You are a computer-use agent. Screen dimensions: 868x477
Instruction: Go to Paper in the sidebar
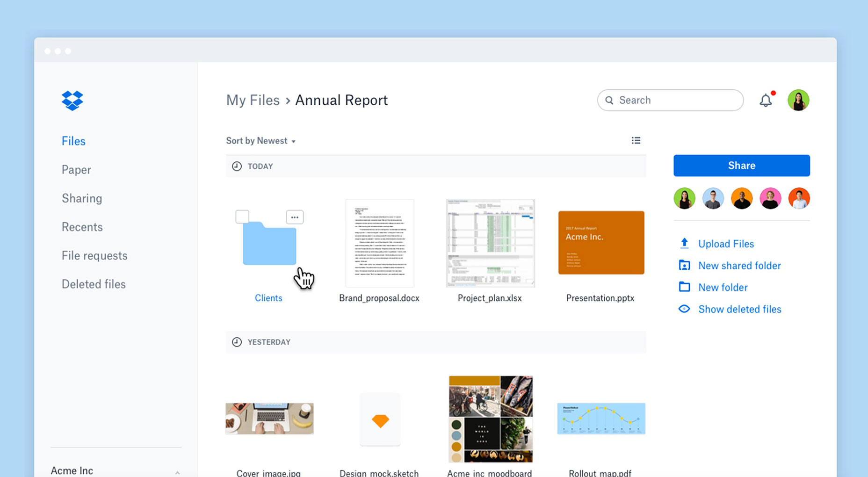pos(76,170)
